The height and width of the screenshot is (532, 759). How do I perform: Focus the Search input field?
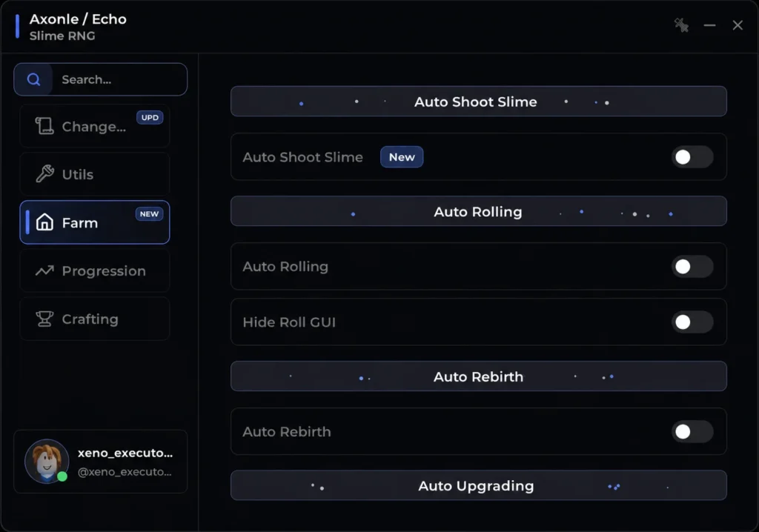pyautogui.click(x=100, y=79)
